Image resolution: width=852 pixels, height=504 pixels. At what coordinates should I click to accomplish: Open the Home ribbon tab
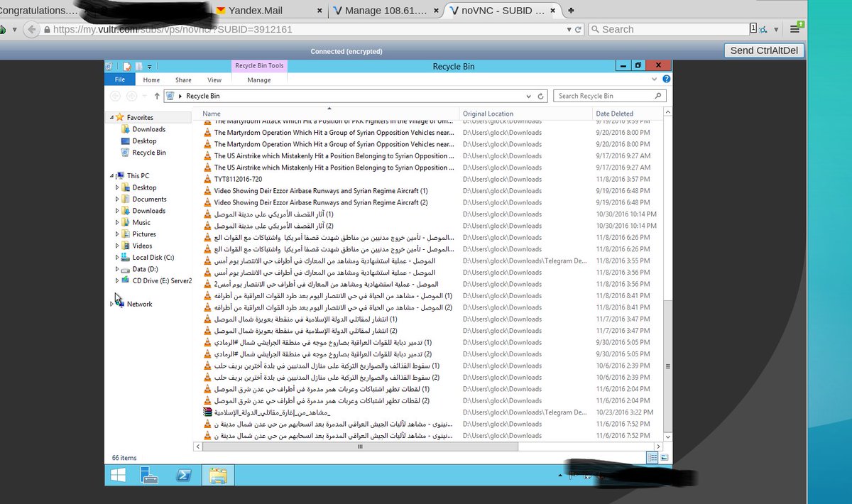tap(151, 80)
